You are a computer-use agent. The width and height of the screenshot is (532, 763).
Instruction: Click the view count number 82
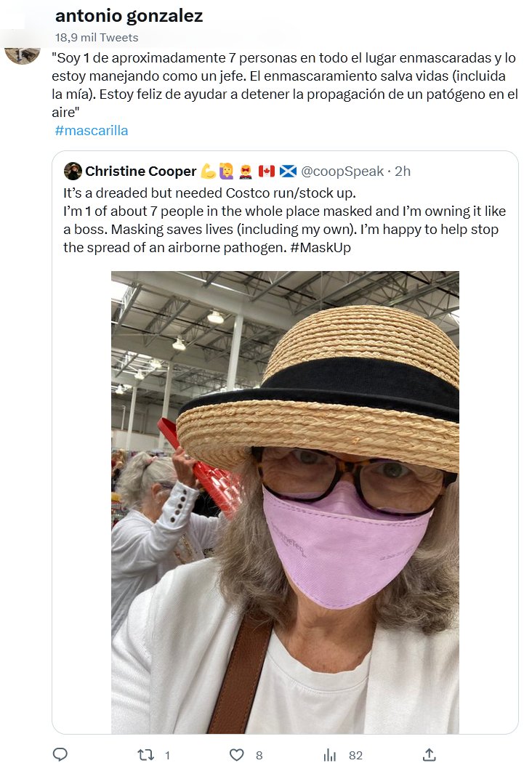[x=355, y=756]
